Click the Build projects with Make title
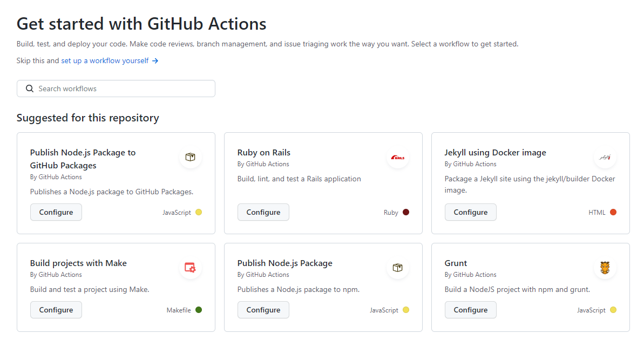The image size is (644, 347). 78,263
